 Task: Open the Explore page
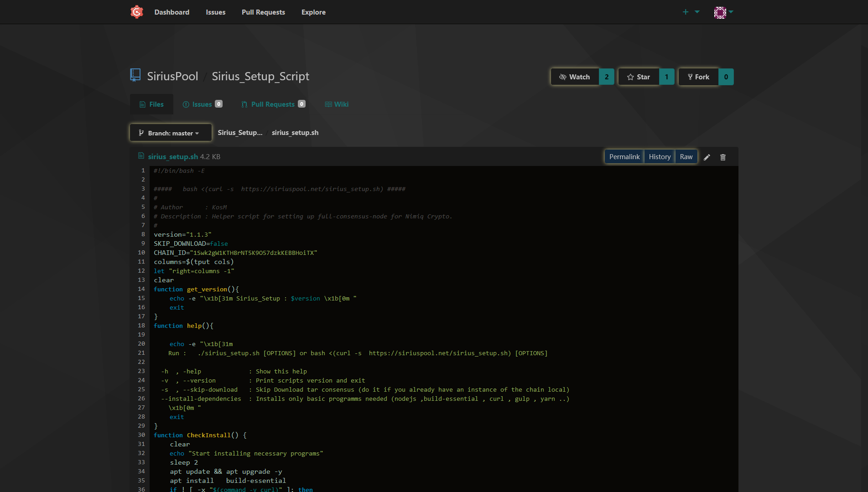point(313,12)
